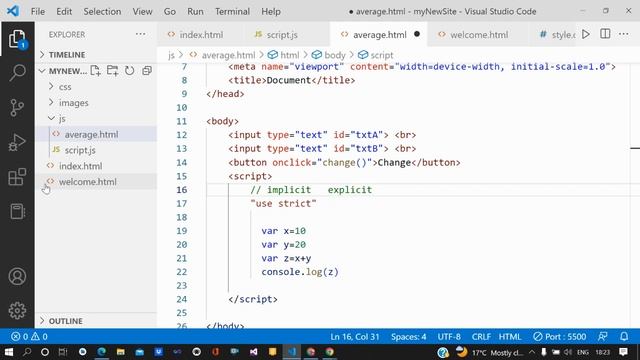Open the View menu
Viewport: 640px width, 360px height.
click(x=142, y=11)
